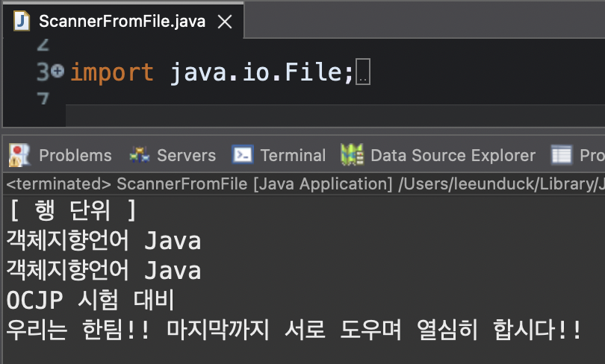Click the partially visible Pro... view icon
The image size is (605, 364).
[562, 155]
